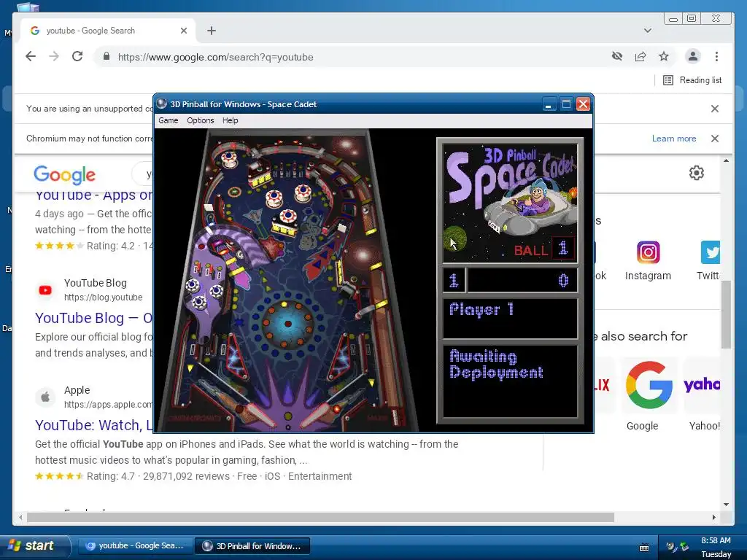The image size is (747, 560).
Task: Click the share page icon
Action: coord(640,57)
